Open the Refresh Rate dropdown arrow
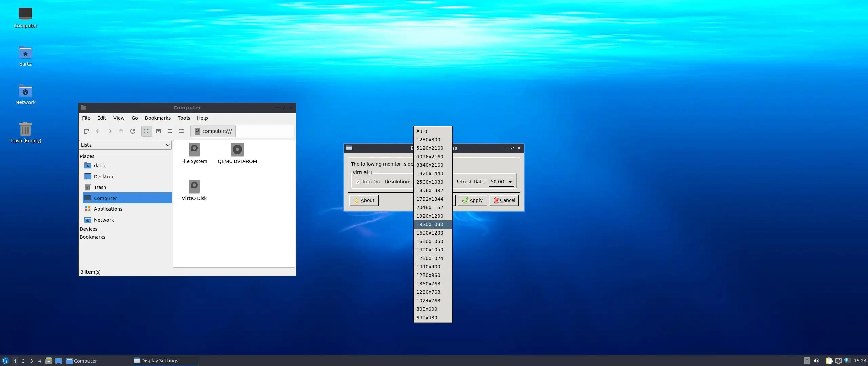This screenshot has width=868, height=366. click(x=510, y=182)
